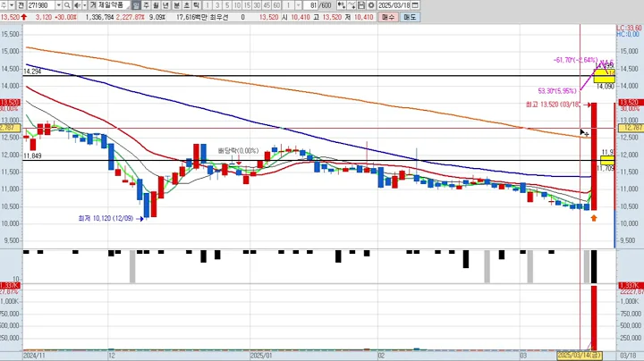Click the speaker sound icon
The height and width of the screenshot is (361, 644).
click(77, 5)
